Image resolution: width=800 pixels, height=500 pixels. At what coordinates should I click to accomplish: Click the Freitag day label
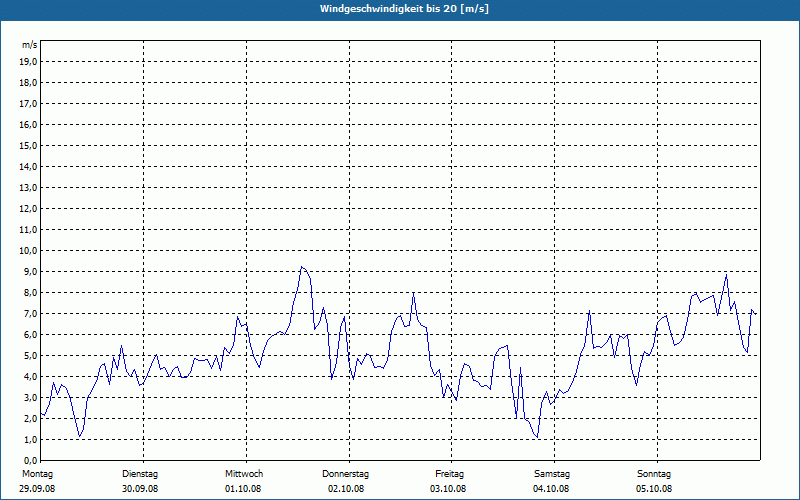coord(449,474)
